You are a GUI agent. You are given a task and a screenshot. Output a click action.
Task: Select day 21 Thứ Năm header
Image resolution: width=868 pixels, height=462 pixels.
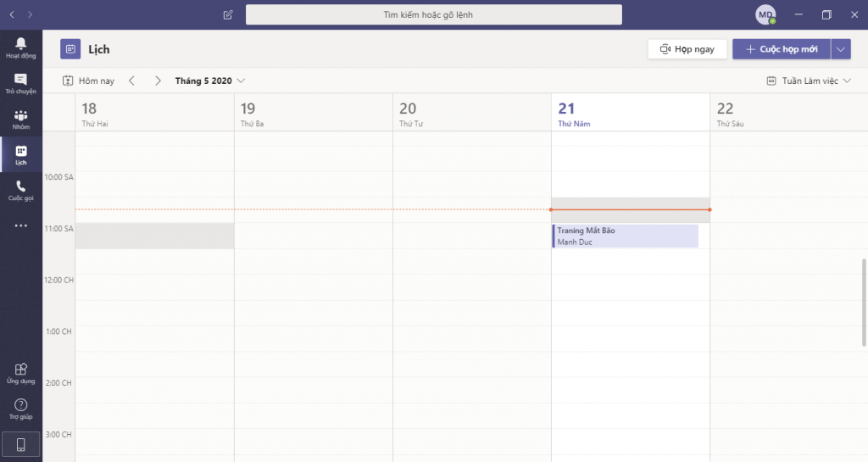(x=631, y=113)
